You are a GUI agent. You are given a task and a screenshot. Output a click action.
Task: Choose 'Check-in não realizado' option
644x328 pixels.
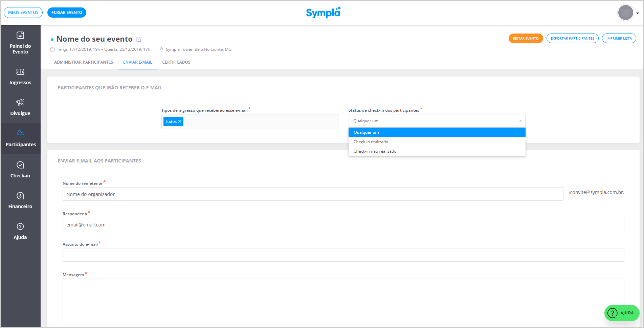pos(437,151)
